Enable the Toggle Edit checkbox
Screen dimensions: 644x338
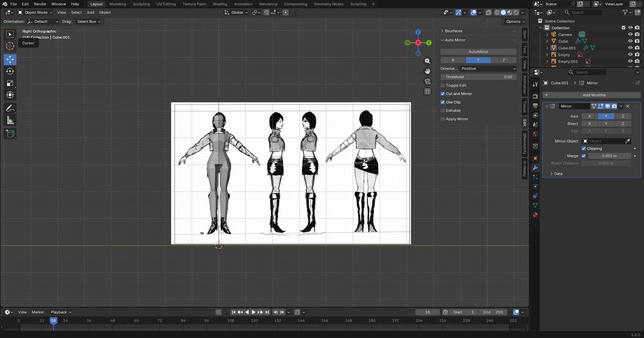(x=443, y=85)
